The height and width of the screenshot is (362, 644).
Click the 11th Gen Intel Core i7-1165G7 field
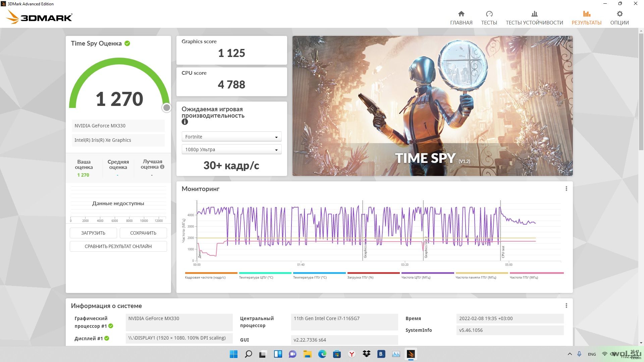pyautogui.click(x=344, y=322)
